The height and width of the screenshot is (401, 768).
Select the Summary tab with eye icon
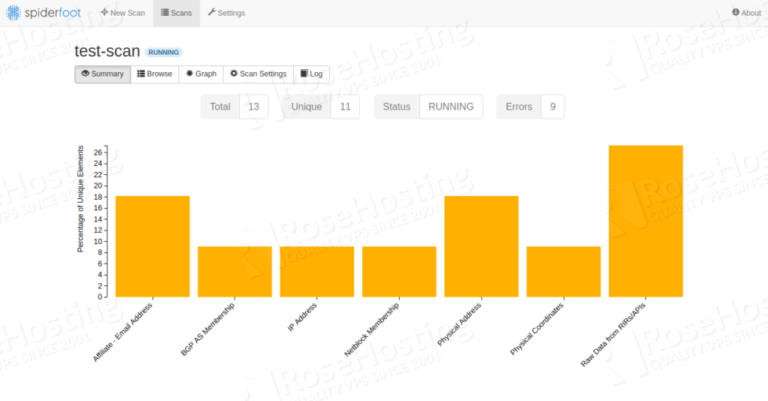102,74
